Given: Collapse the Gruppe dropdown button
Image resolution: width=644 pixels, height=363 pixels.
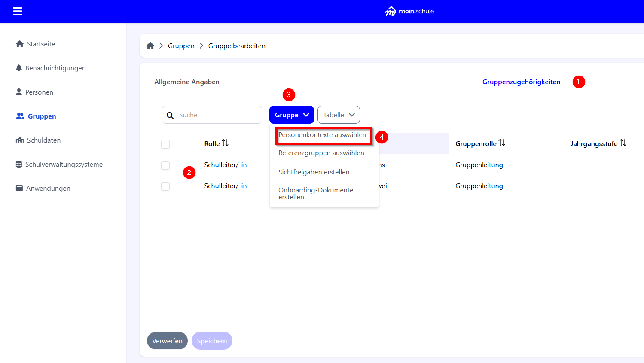Looking at the screenshot, I should click(x=292, y=115).
